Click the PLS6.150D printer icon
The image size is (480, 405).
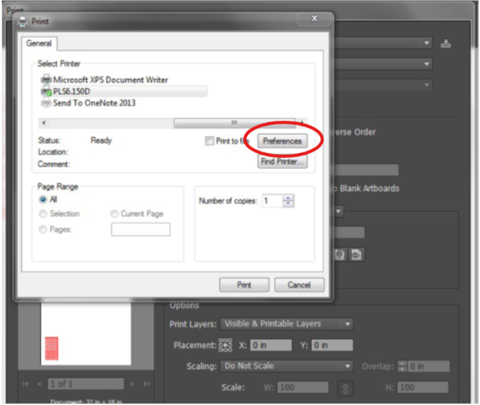pos(46,91)
